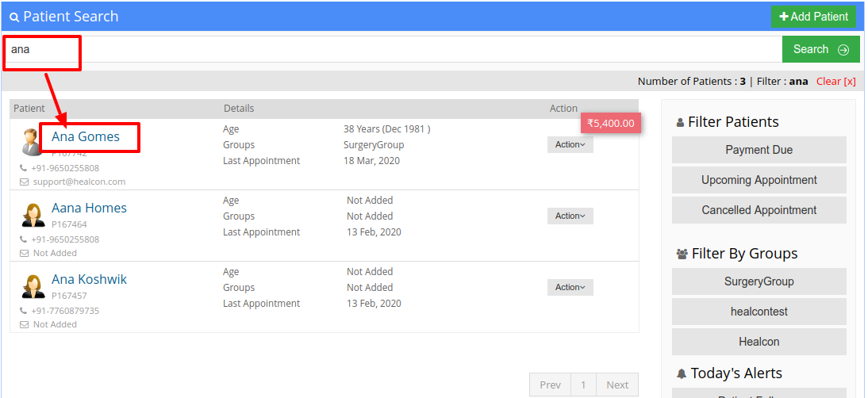Open Ana Gomes patient profile
868x398 pixels.
click(x=86, y=136)
